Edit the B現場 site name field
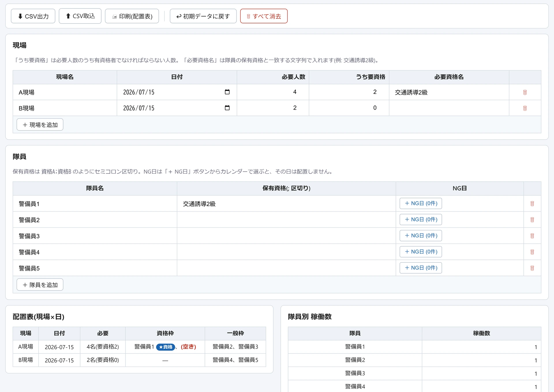The image size is (554, 392). point(65,108)
